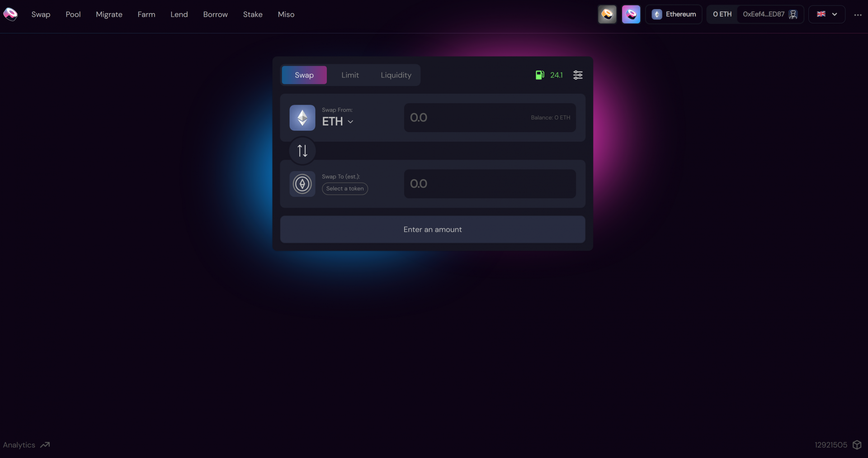Go to the Migrate page
Screen dimensions: 868x458
pos(109,14)
